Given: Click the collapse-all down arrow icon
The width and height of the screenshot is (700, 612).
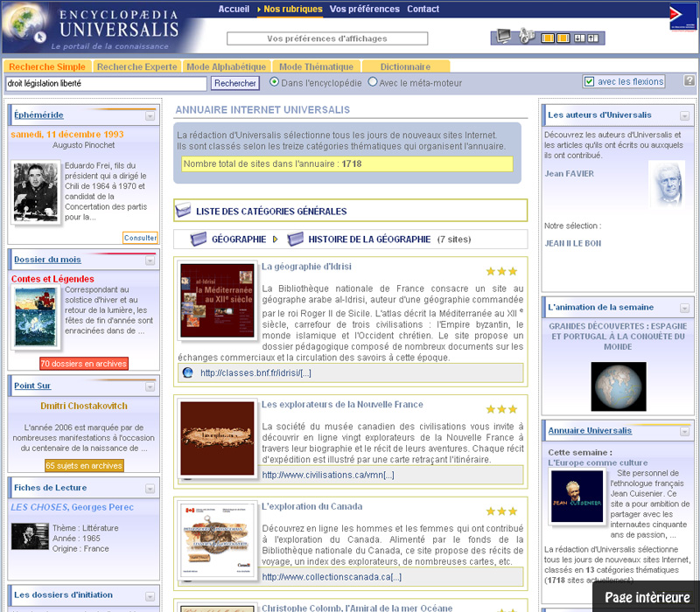Looking at the screenshot, I should [x=579, y=38].
